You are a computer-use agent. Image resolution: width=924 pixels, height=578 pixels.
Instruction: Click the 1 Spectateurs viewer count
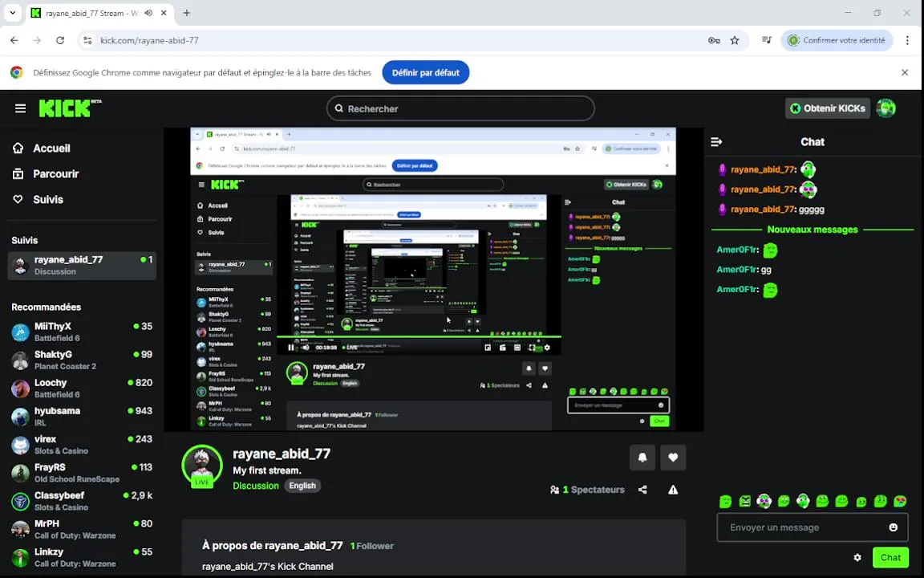587,490
